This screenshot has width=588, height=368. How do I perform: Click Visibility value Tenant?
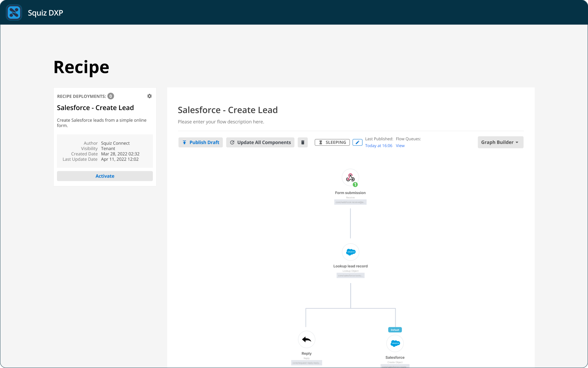click(108, 148)
